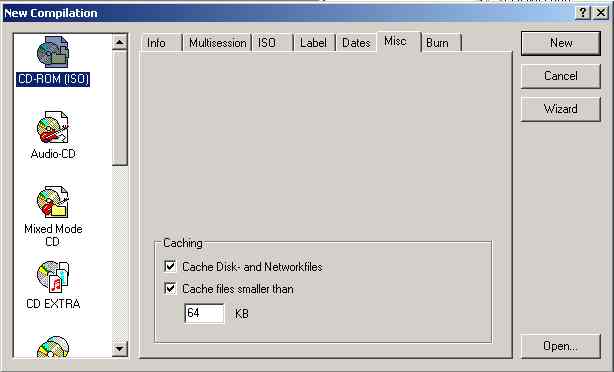Open the ISO tab
614x372 pixels.
point(272,43)
